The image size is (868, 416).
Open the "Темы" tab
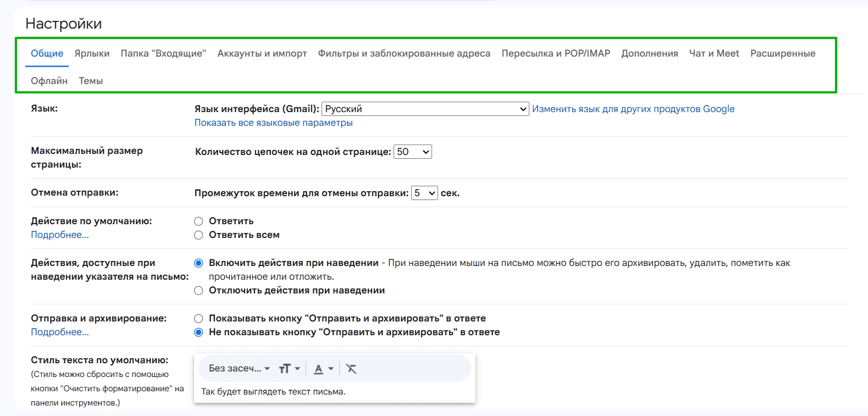tap(91, 81)
